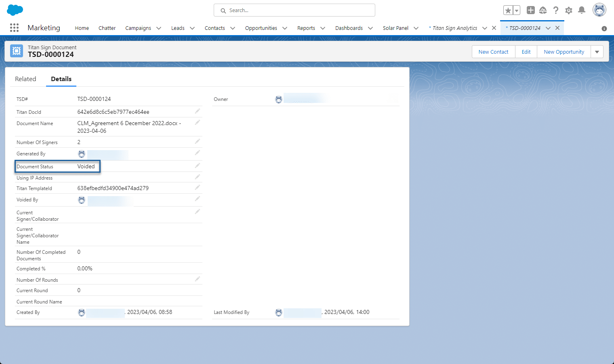
Task: Expand the Campaigns navigation dropdown
Action: (x=159, y=28)
